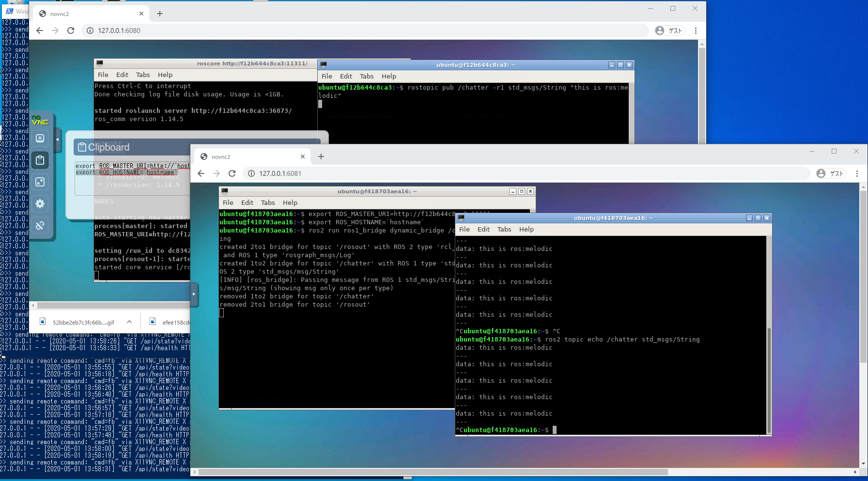This screenshot has width=868, height=481.
Task: Click the back arrow in the 6081 browser
Action: coord(201,173)
